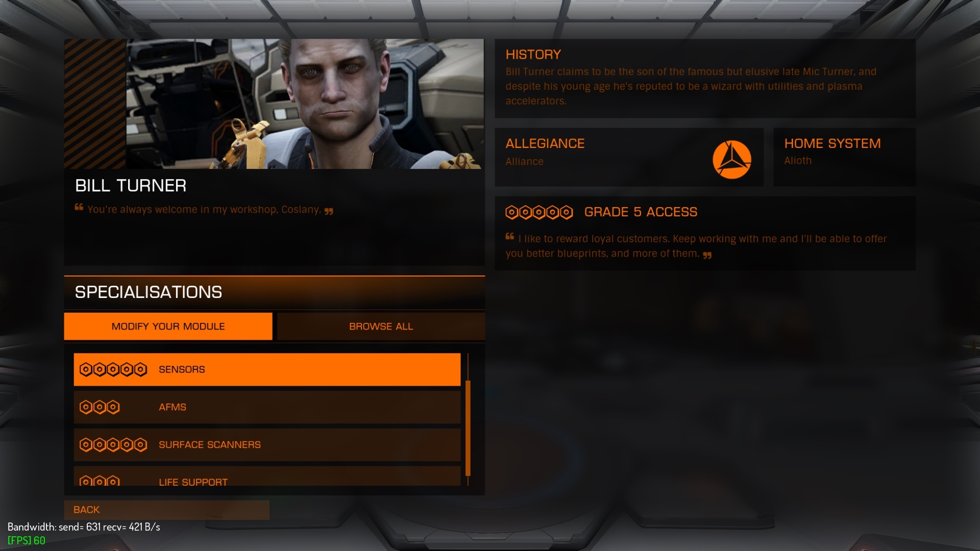The width and height of the screenshot is (980, 551).
Task: Click the grade 3 rank icons beside AFMS
Action: pyautogui.click(x=100, y=407)
